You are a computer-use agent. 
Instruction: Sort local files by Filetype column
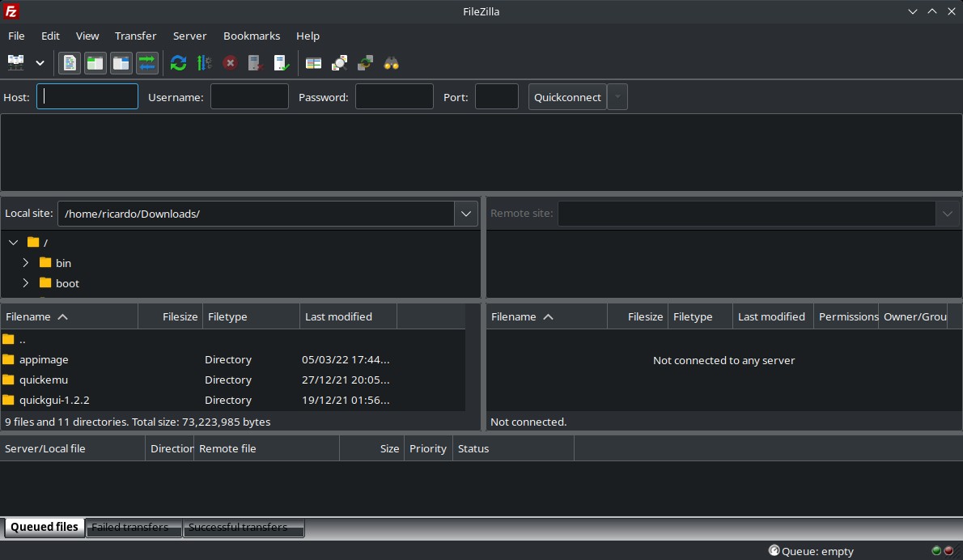(x=251, y=317)
